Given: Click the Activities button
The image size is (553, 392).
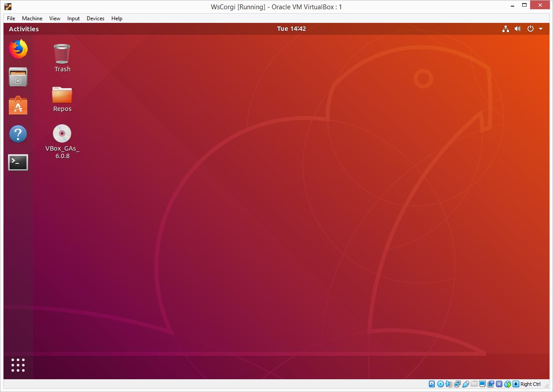Looking at the screenshot, I should (x=24, y=29).
